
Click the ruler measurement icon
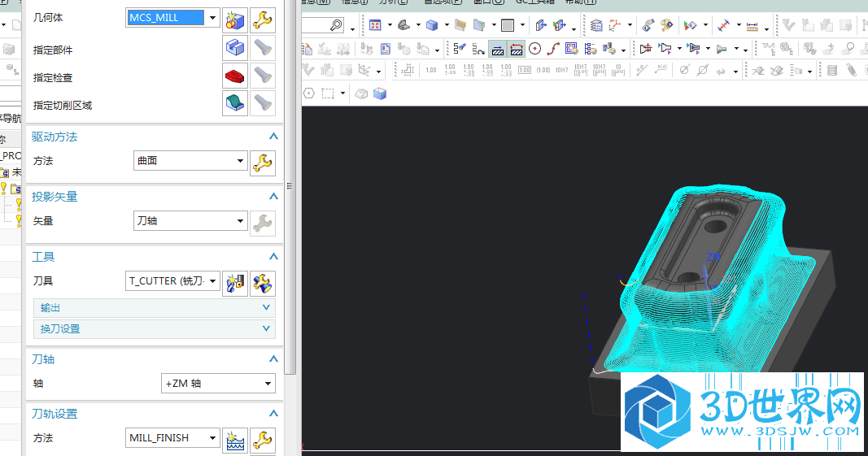752,25
